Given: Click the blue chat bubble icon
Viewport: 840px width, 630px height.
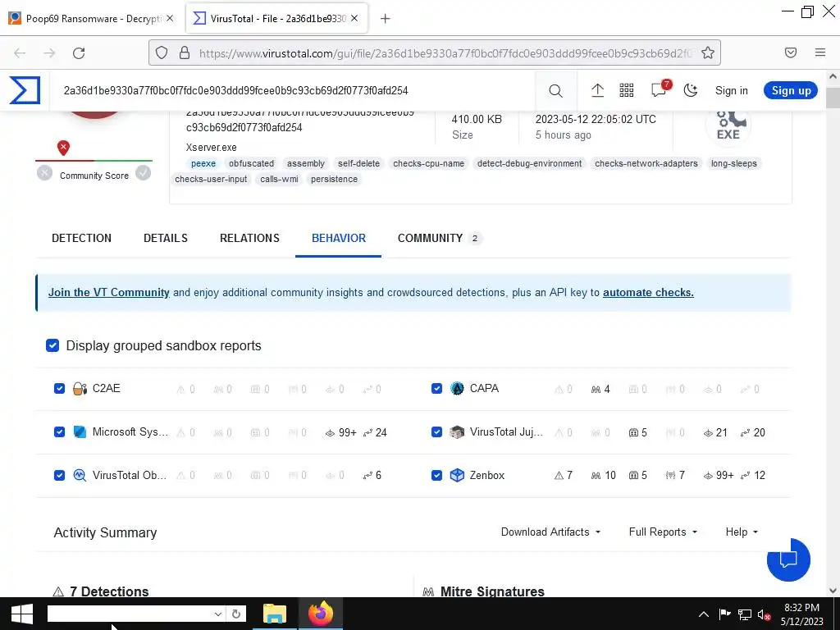Looking at the screenshot, I should pos(788,559).
